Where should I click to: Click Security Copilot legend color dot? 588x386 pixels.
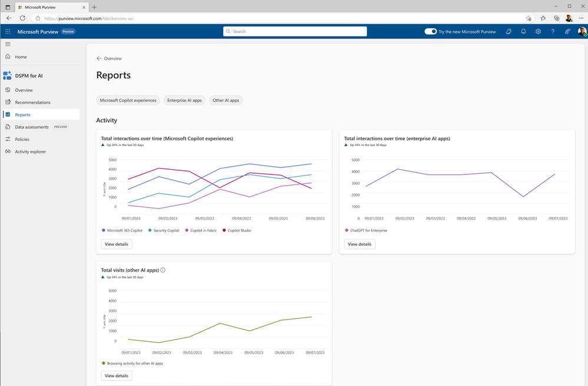click(150, 230)
